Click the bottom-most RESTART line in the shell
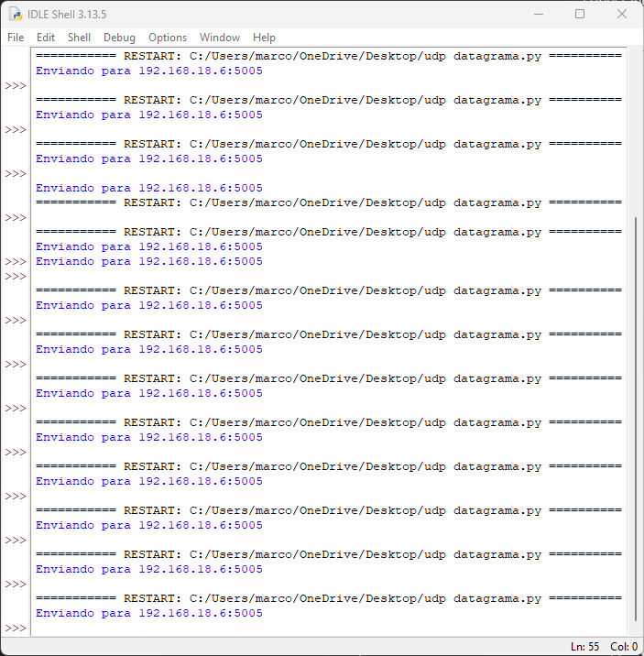 coord(328,598)
